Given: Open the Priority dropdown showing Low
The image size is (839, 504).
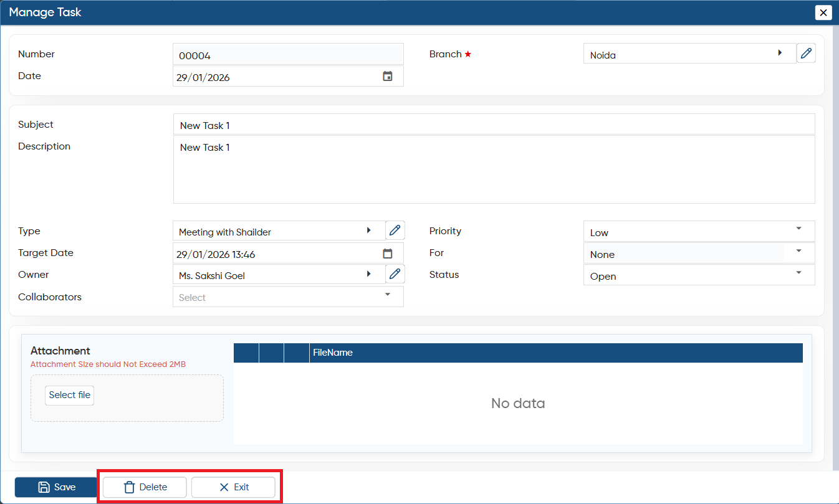Looking at the screenshot, I should pos(699,231).
